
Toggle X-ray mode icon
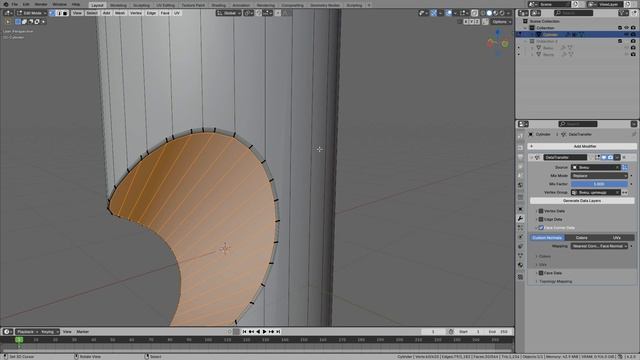tap(474, 13)
